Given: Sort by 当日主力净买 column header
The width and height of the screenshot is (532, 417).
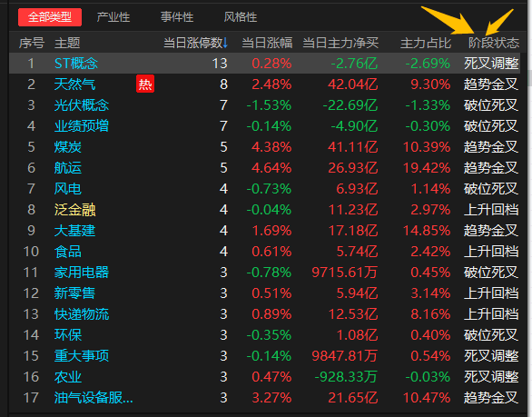Looking at the screenshot, I should 340,43.
